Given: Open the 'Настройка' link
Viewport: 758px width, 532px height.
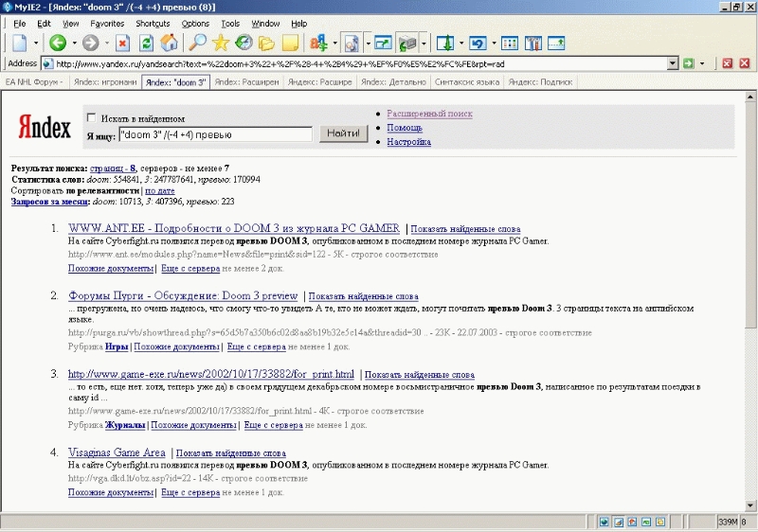Looking at the screenshot, I should 409,141.
